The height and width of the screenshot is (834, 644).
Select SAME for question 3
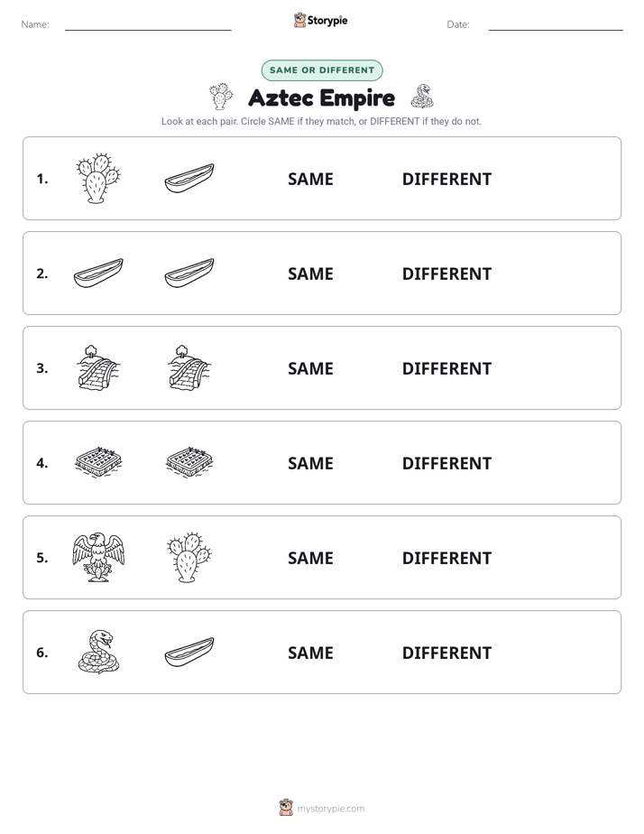tap(310, 368)
